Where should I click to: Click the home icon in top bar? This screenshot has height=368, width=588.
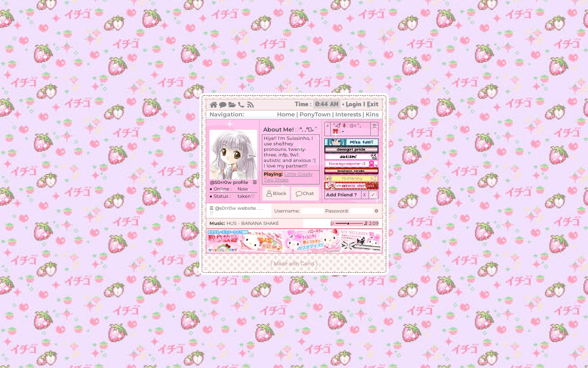coord(214,105)
